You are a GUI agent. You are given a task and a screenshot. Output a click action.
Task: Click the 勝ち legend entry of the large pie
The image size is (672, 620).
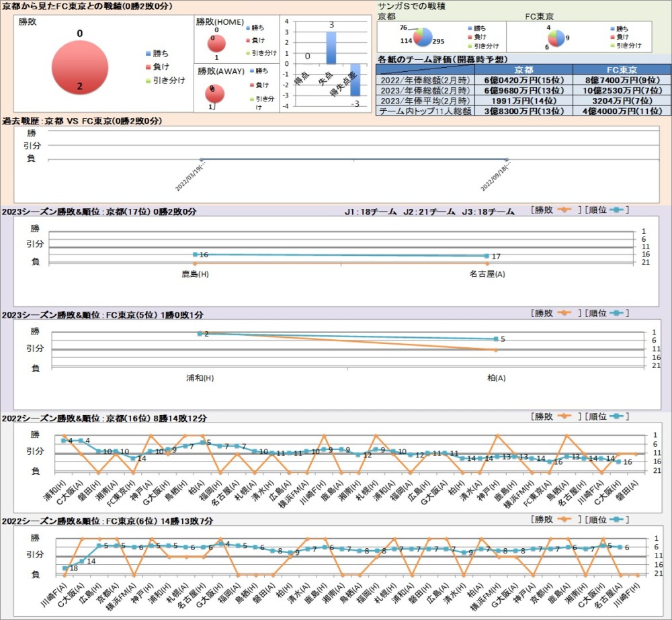click(157, 54)
